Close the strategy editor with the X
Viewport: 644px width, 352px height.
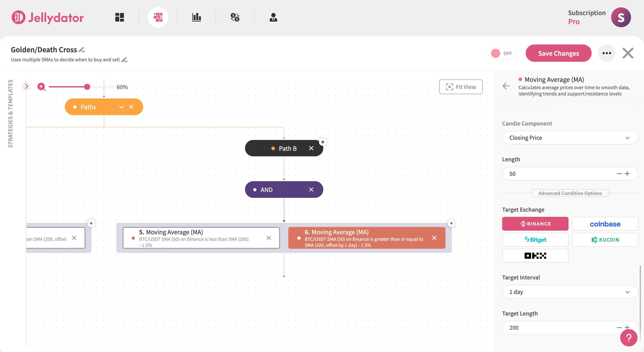pyautogui.click(x=628, y=53)
